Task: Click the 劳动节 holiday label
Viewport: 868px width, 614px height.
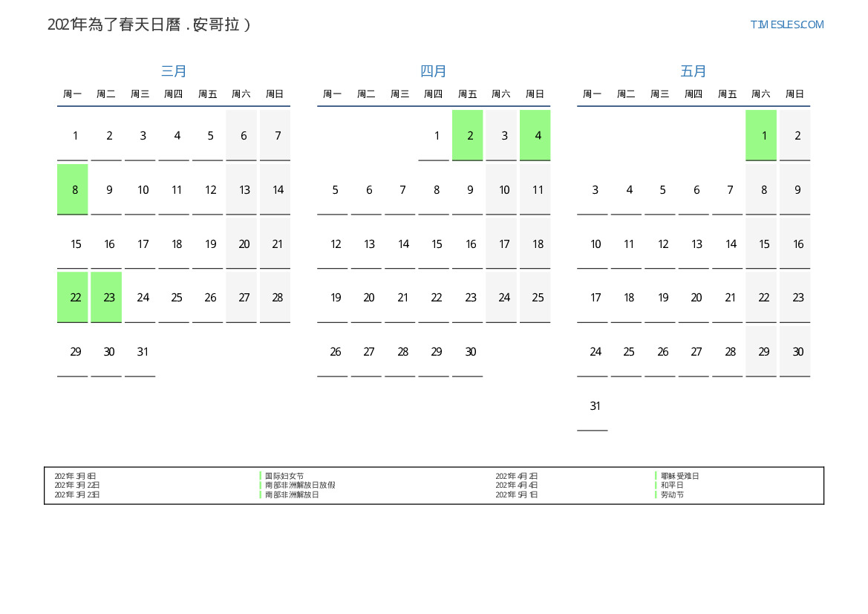Action: tap(672, 494)
